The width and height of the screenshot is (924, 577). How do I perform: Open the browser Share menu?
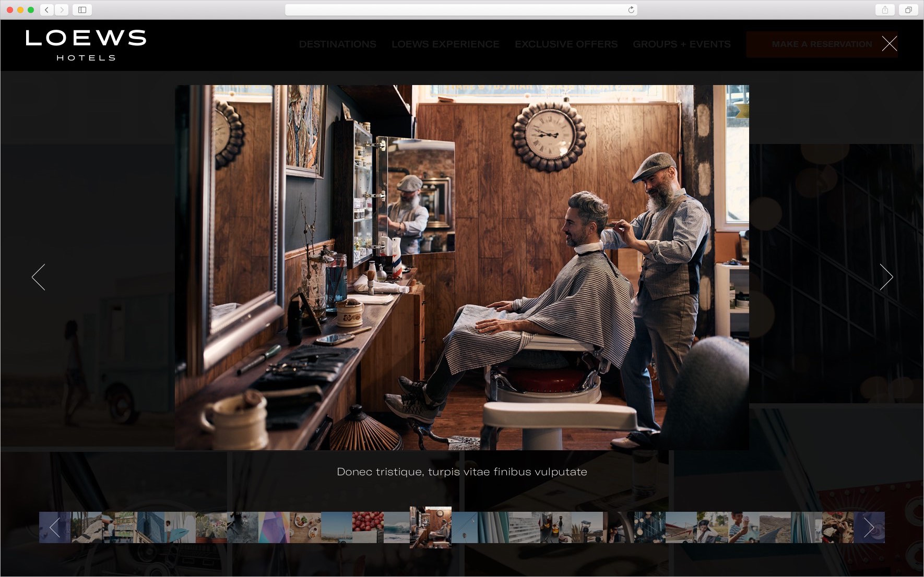[885, 10]
